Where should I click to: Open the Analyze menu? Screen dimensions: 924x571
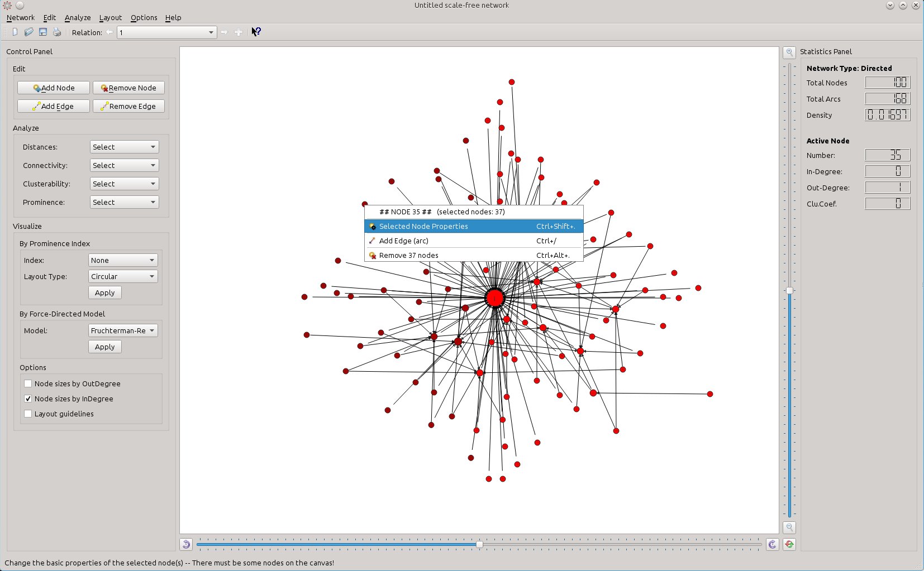click(x=78, y=17)
